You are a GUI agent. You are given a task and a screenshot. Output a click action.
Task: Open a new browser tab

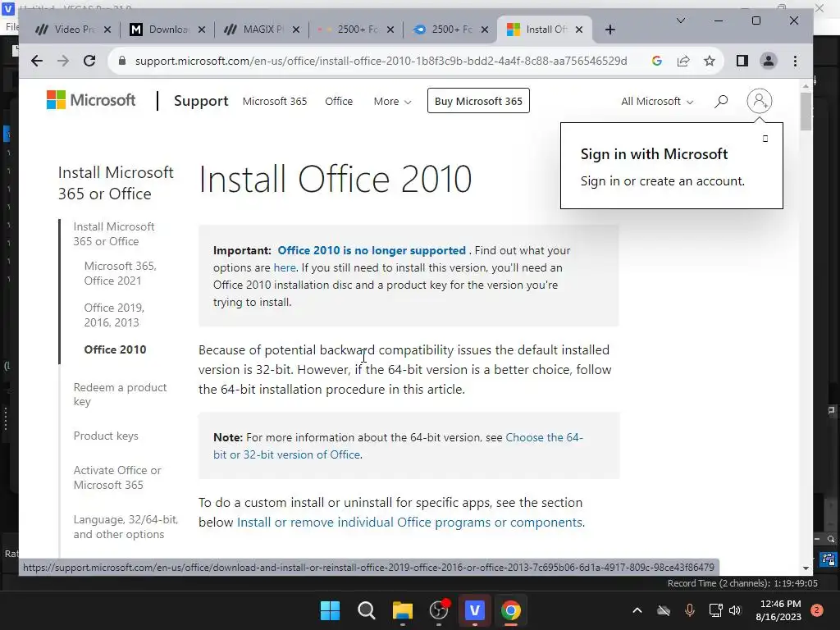610,30
